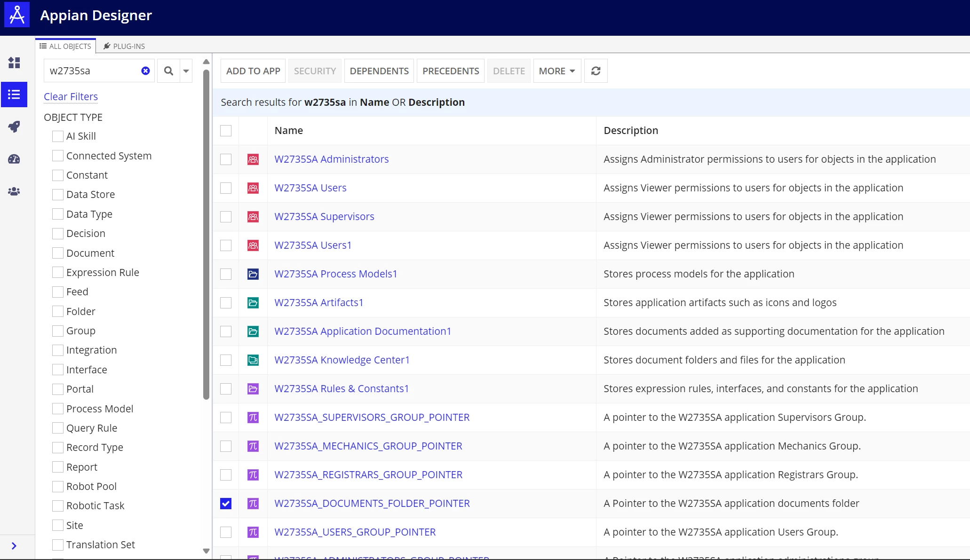Uncheck the W2735SA_DOCUMENTS_FOLDER_POINTER row checkbox
This screenshot has height=560, width=970.
[226, 504]
